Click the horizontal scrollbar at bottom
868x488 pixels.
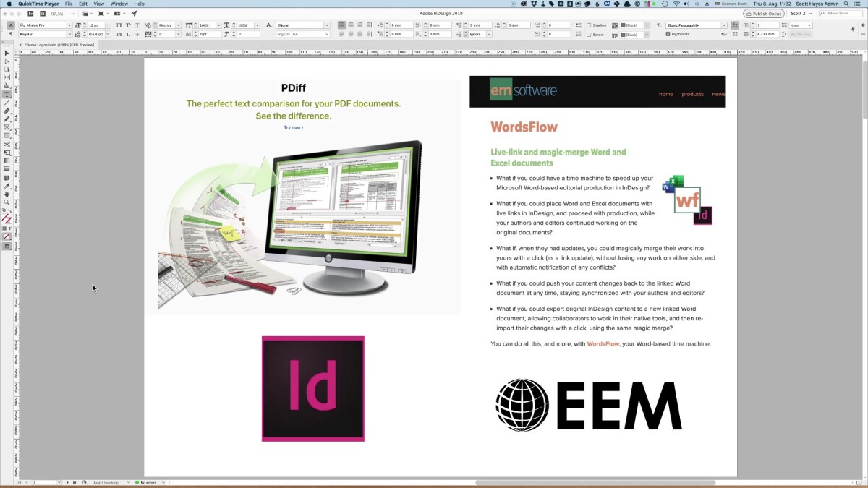595,482
